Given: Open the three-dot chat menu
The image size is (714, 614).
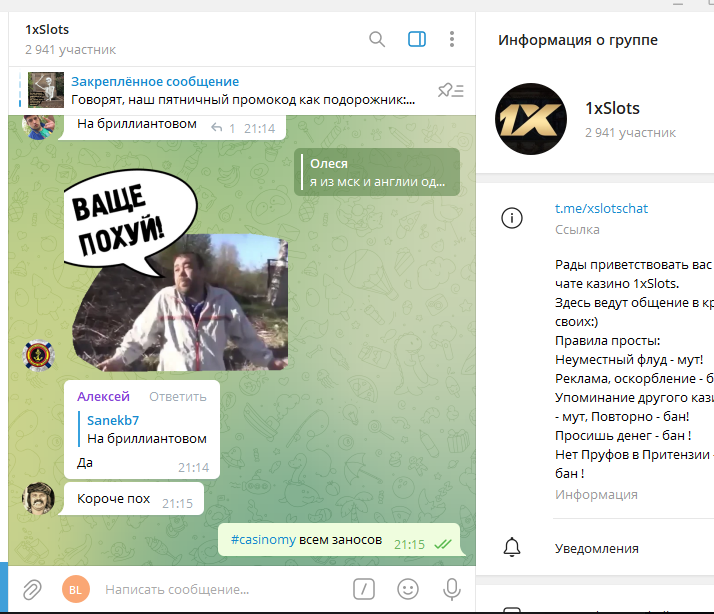Looking at the screenshot, I should coord(452,39).
